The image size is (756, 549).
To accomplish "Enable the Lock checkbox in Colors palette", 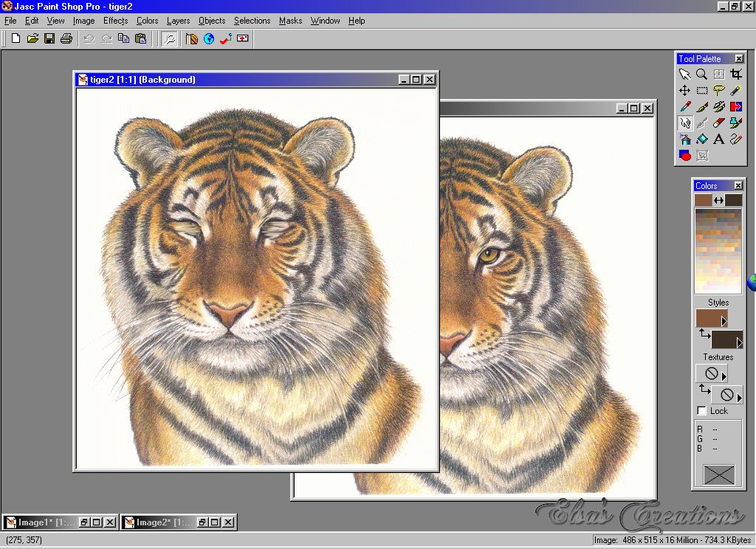I will pos(701,411).
